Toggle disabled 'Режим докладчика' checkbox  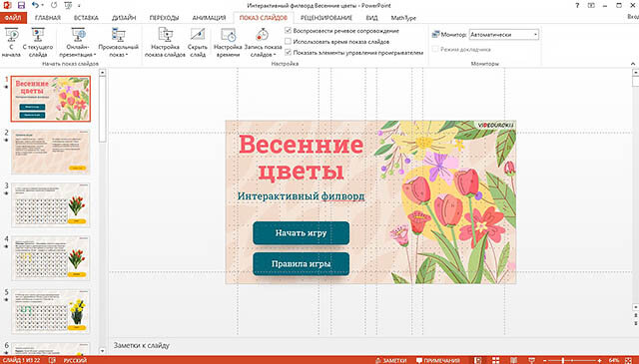click(x=435, y=49)
